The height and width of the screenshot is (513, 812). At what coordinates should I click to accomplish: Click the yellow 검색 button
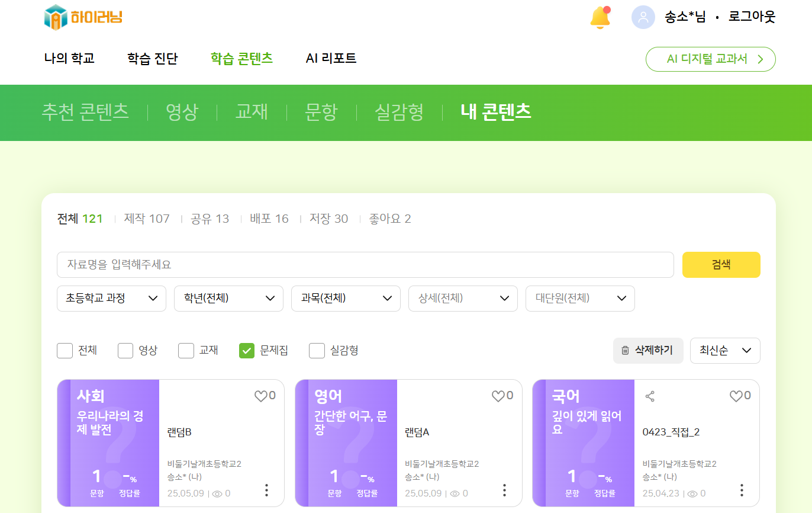pyautogui.click(x=721, y=265)
